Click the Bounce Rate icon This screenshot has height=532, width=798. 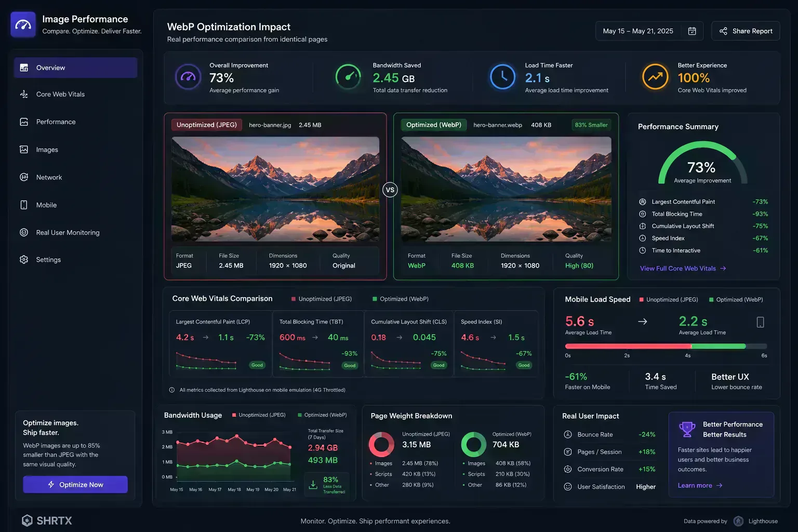click(568, 434)
